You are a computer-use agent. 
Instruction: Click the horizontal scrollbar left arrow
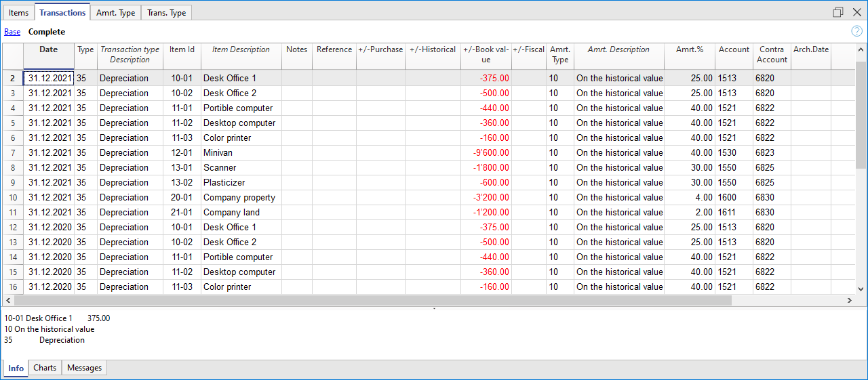click(x=8, y=300)
